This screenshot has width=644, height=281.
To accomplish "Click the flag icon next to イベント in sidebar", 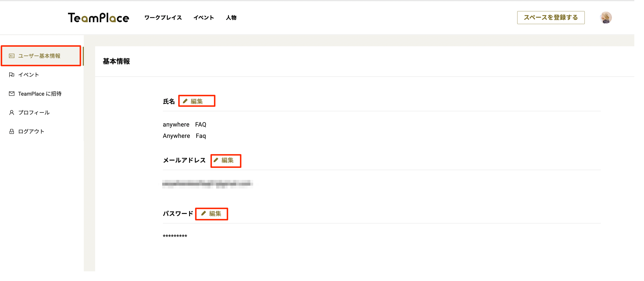I will [12, 75].
